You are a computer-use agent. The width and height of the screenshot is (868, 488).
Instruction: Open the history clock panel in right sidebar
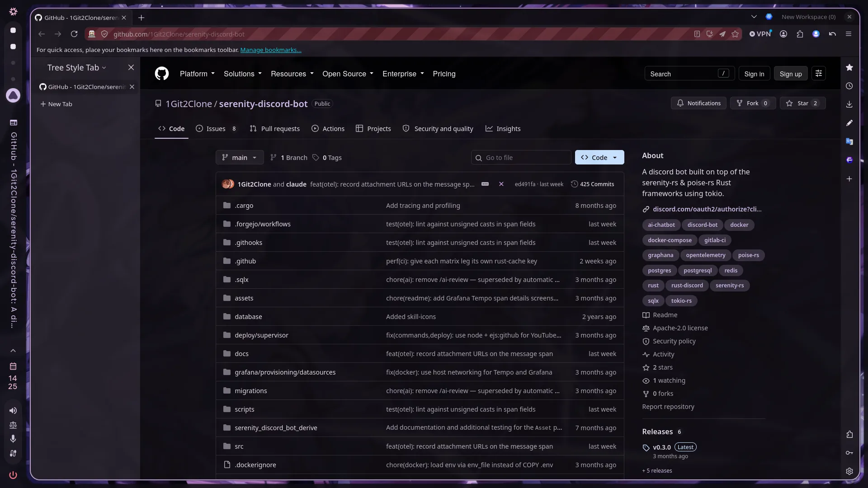tap(849, 86)
